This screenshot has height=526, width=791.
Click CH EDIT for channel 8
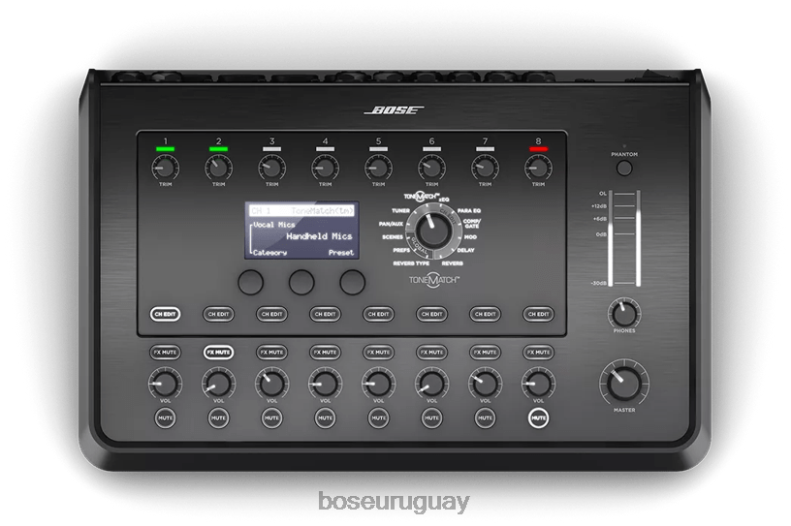tap(538, 314)
